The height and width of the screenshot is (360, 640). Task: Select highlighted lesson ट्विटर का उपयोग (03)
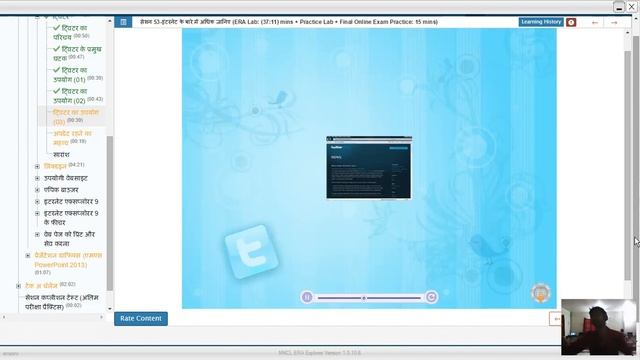[x=76, y=117]
